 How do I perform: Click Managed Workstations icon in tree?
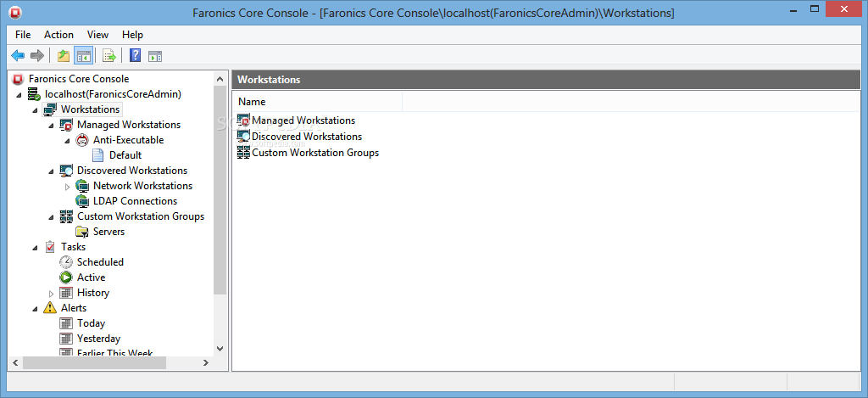click(66, 125)
